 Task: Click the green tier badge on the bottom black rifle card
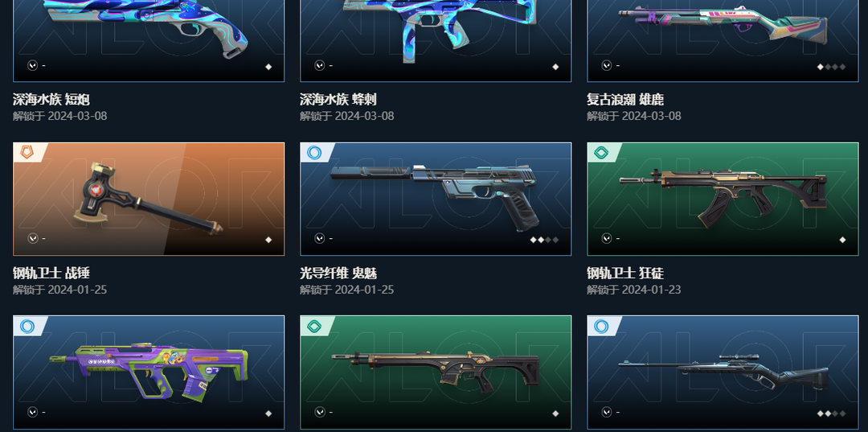click(314, 326)
